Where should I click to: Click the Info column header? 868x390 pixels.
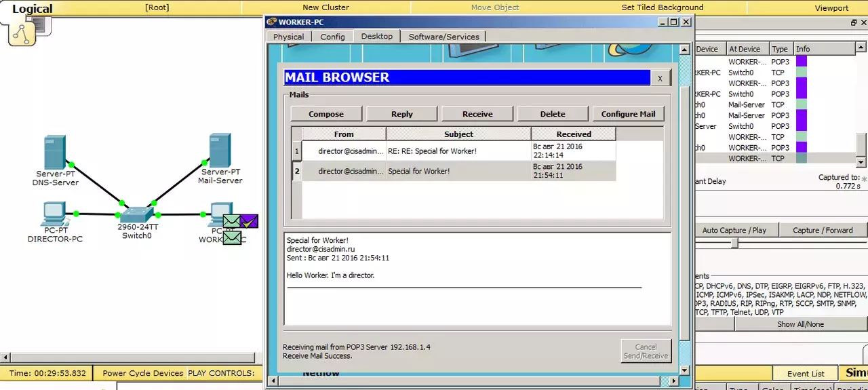point(824,49)
